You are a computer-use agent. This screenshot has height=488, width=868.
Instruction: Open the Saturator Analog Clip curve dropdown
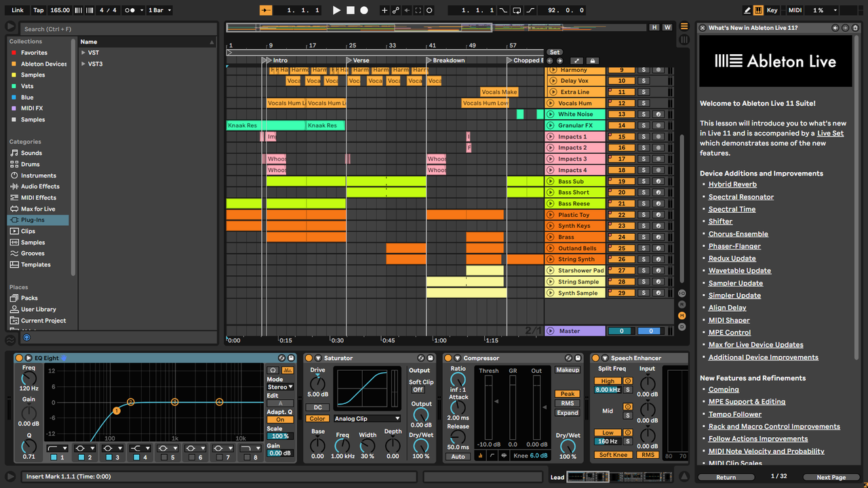tap(367, 418)
